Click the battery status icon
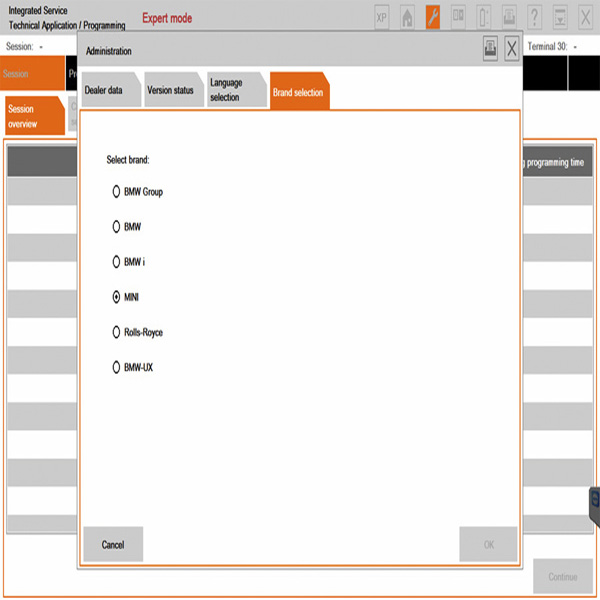Image resolution: width=600 pixels, height=600 pixels. (484, 17)
